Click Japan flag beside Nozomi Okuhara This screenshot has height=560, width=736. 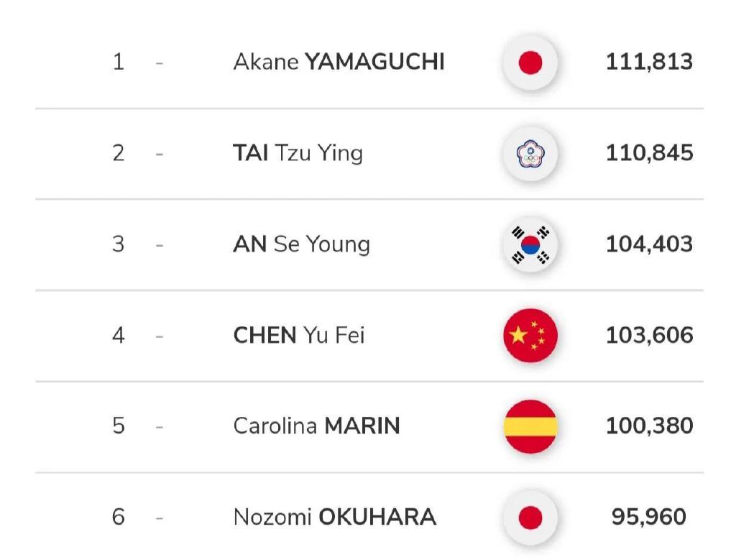tap(530, 517)
